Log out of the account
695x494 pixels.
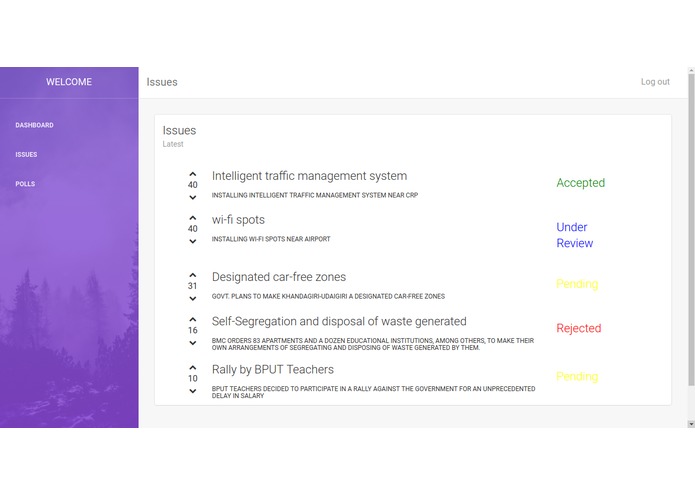[x=655, y=82]
